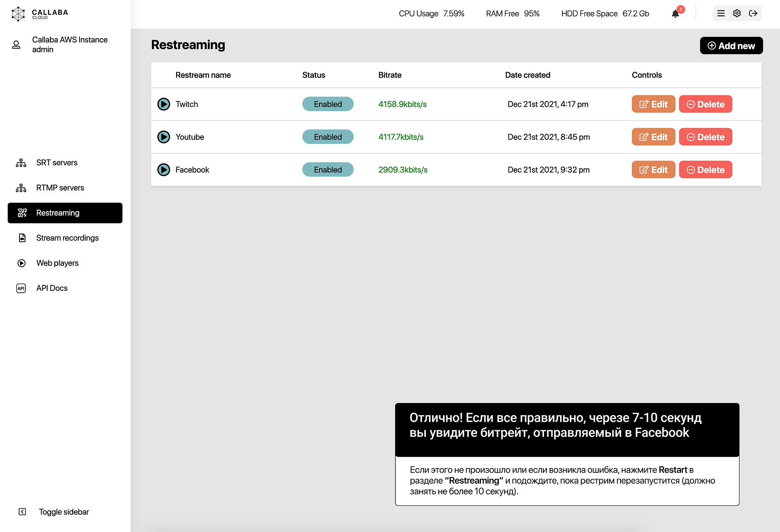Click Restream name column header
Image resolution: width=780 pixels, height=532 pixels.
tap(203, 75)
